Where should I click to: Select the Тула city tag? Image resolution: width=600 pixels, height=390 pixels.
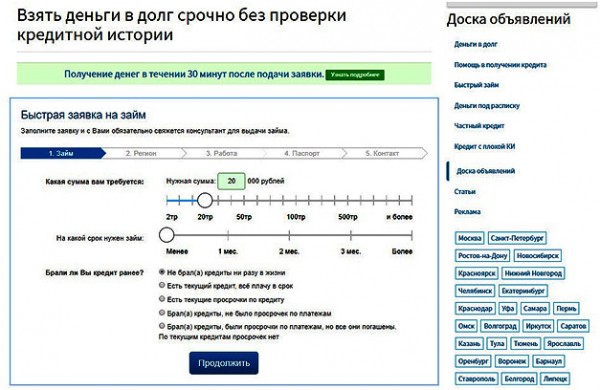coord(497,344)
